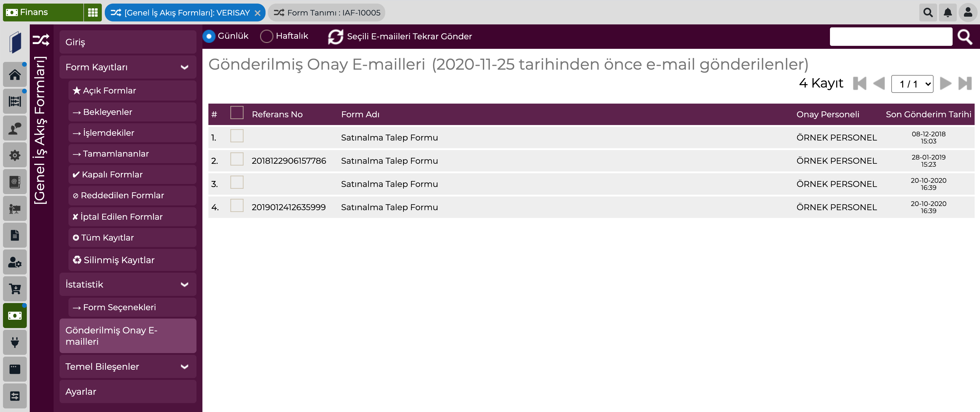Click the search icon in the top bar
The width and height of the screenshot is (980, 412).
[928, 13]
